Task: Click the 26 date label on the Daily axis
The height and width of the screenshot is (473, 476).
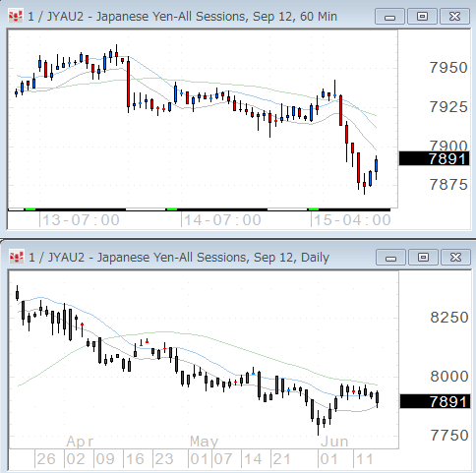Action: pyautogui.click(x=46, y=459)
